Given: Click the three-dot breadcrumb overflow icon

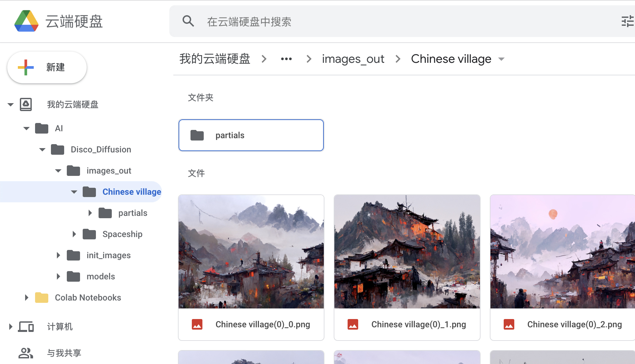Looking at the screenshot, I should (x=286, y=59).
